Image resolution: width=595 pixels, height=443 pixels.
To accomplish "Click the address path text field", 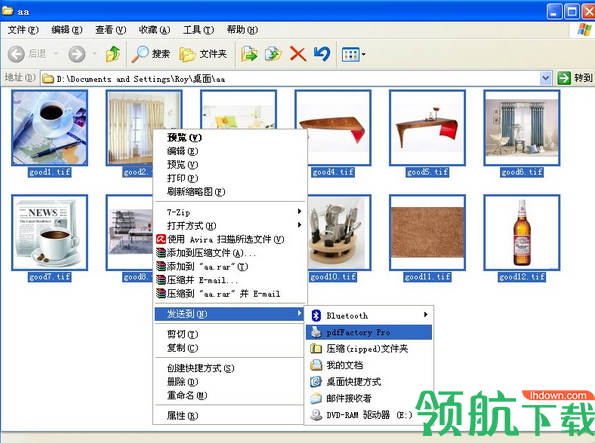I will 296,79.
